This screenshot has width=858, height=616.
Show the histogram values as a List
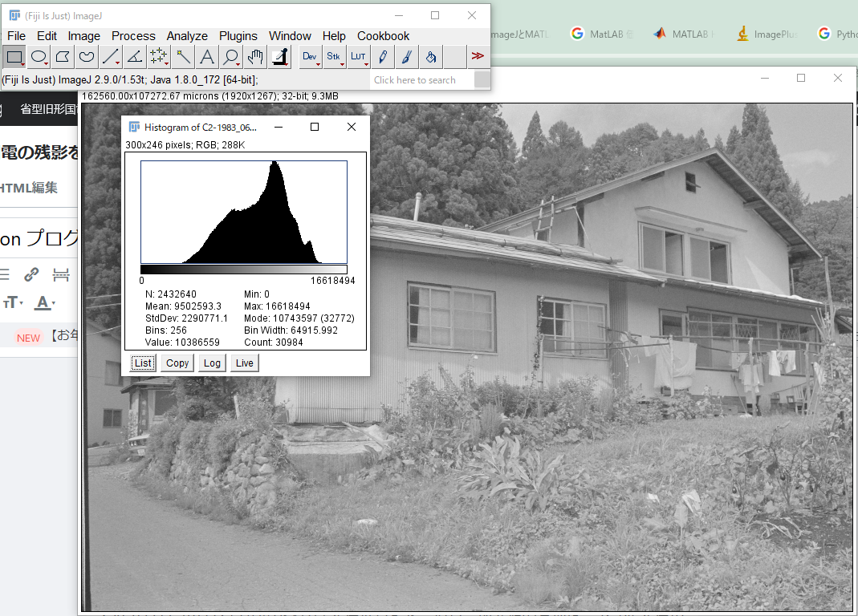point(142,363)
